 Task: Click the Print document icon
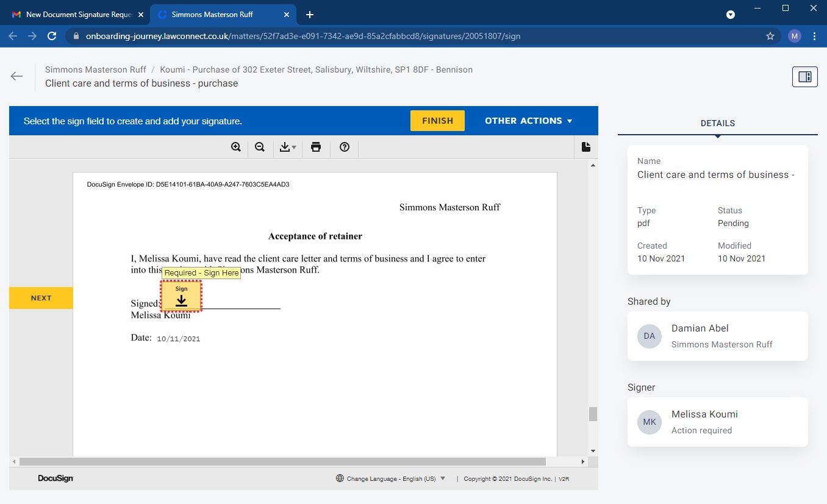click(316, 147)
